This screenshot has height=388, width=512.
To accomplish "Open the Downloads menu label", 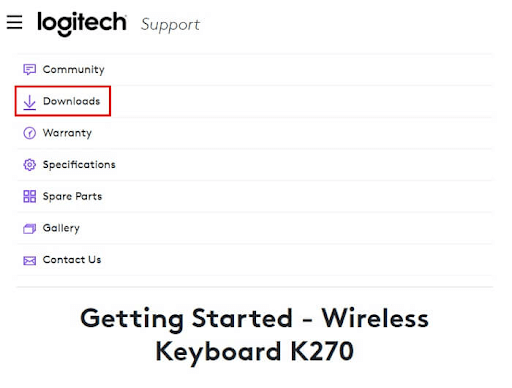I will click(71, 101).
